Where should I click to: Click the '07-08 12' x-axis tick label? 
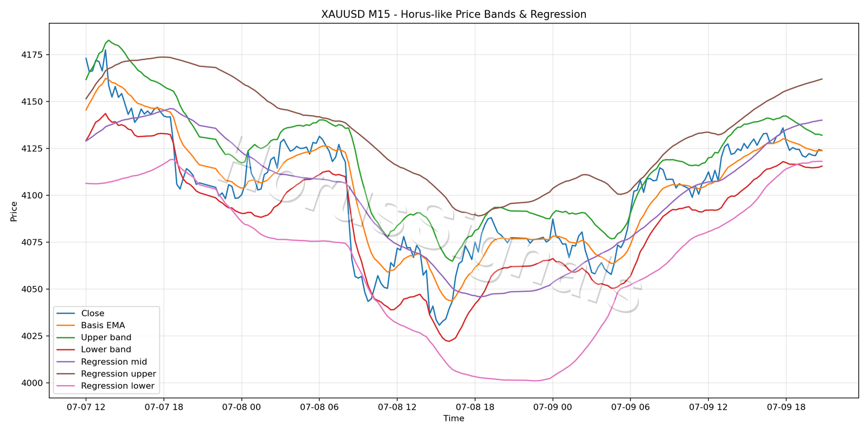pyautogui.click(x=397, y=407)
